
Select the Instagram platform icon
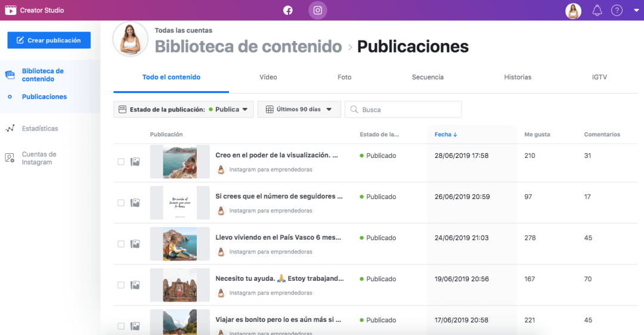(x=317, y=10)
